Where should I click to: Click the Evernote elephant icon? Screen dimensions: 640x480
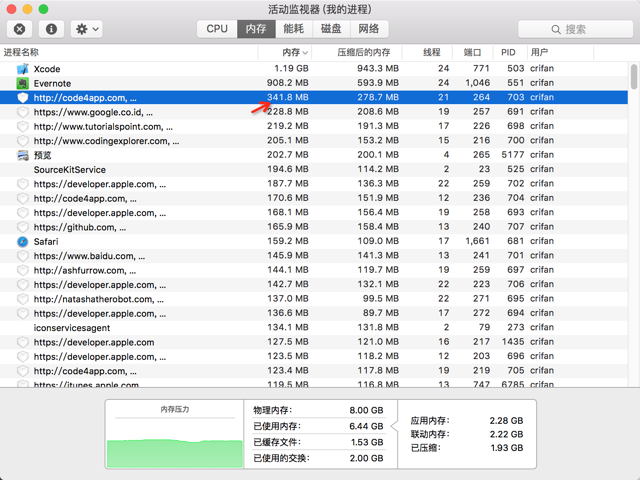pyautogui.click(x=23, y=83)
